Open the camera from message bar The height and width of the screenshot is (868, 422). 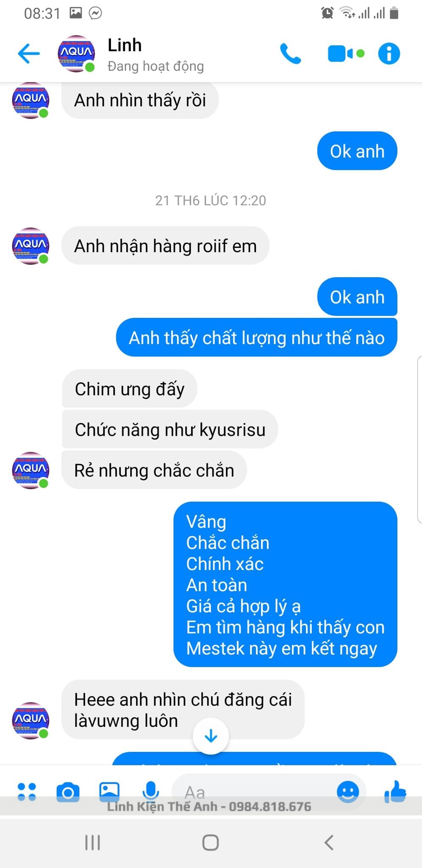click(68, 792)
